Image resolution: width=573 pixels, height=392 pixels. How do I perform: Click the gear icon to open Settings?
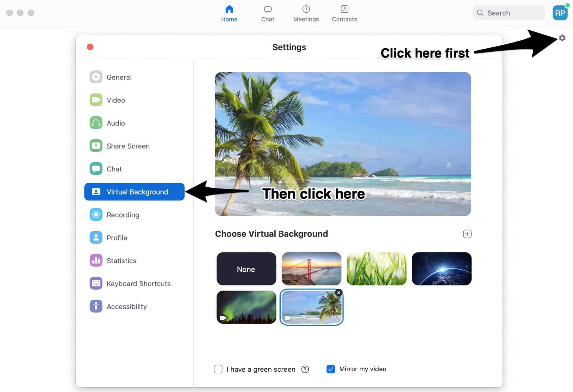click(x=562, y=38)
